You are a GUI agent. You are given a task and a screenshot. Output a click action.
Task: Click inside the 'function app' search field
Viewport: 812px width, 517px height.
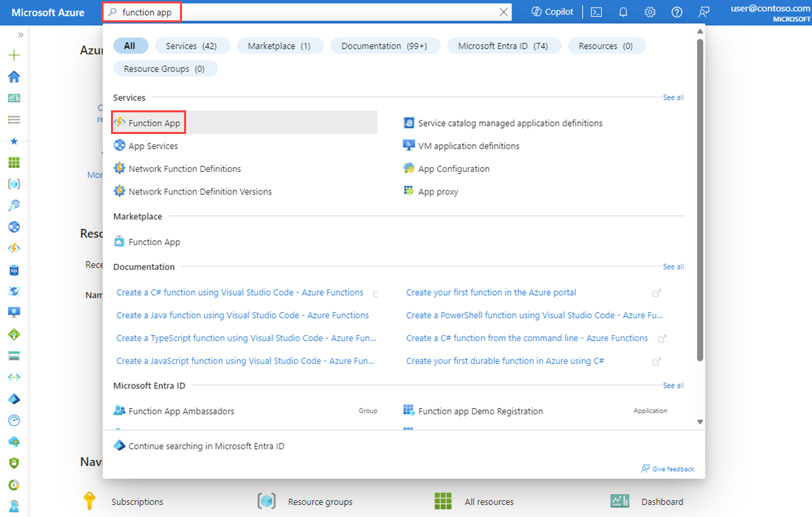click(304, 12)
